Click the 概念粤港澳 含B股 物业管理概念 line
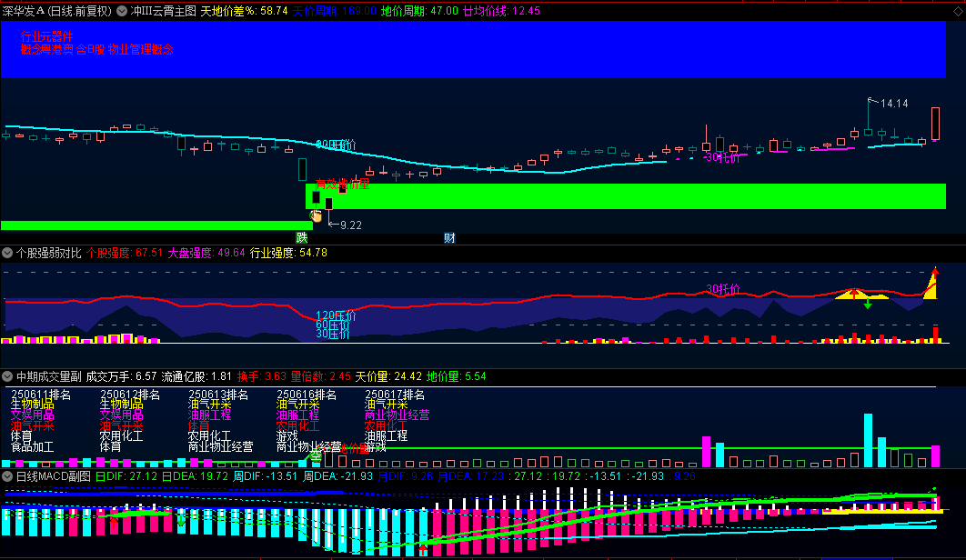 pyautogui.click(x=96, y=49)
